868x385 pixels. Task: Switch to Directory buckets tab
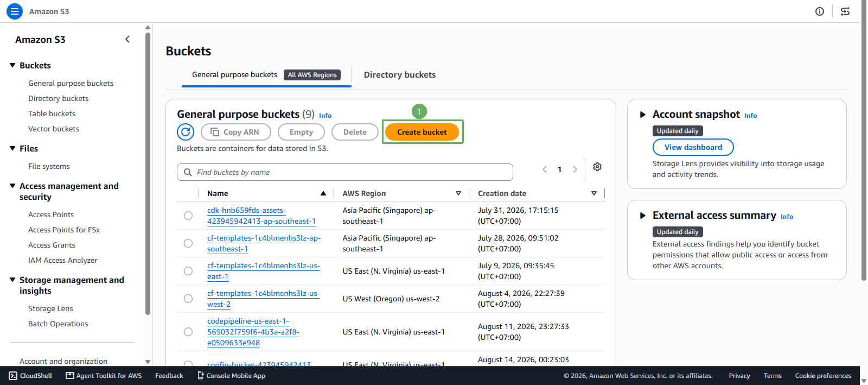[400, 75]
